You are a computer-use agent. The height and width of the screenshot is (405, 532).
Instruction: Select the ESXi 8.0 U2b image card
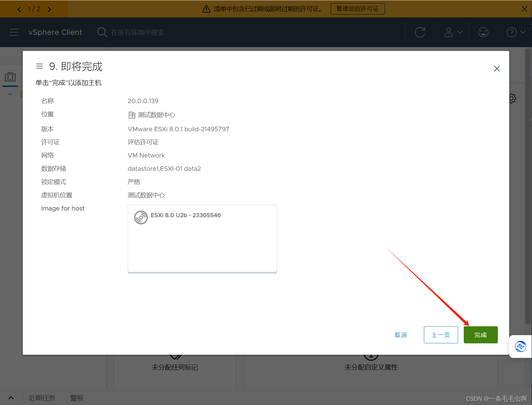202,239
